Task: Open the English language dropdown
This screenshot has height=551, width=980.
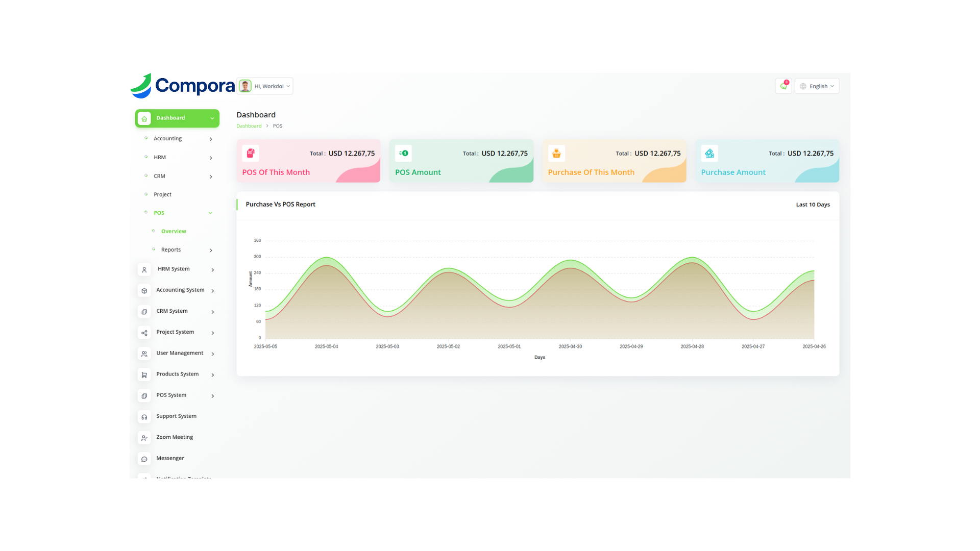Action: click(817, 86)
